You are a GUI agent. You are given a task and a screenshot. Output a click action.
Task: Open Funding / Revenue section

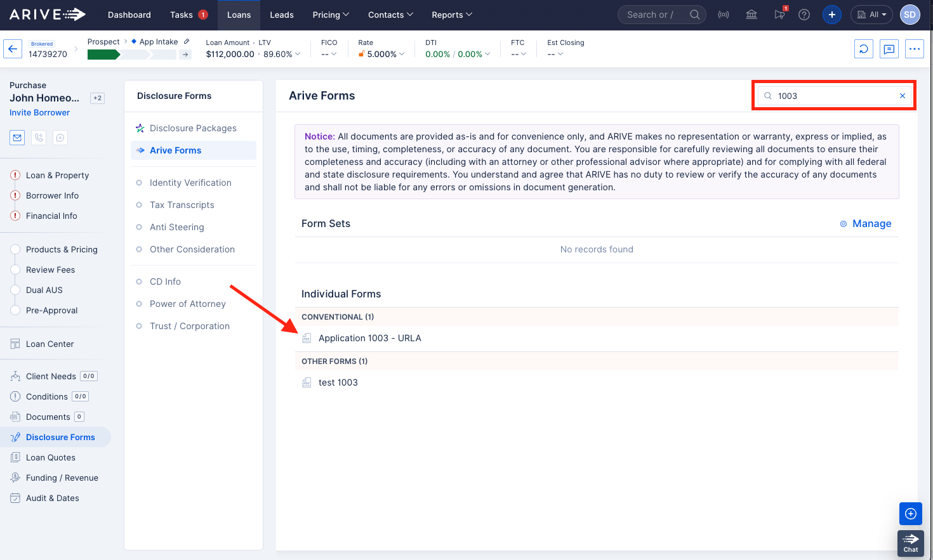click(x=62, y=478)
